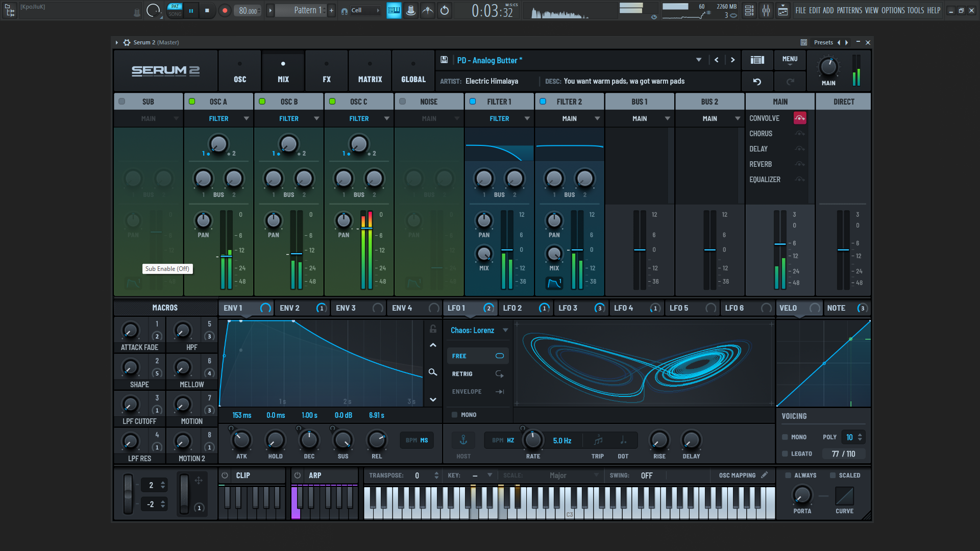Toggle the LFO triplet note icon
This screenshot has height=551, width=980.
598,440
